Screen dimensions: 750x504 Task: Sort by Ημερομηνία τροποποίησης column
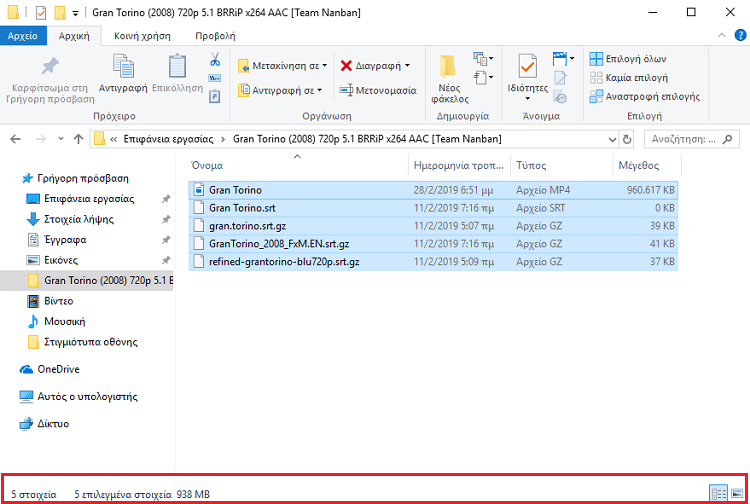point(459,165)
